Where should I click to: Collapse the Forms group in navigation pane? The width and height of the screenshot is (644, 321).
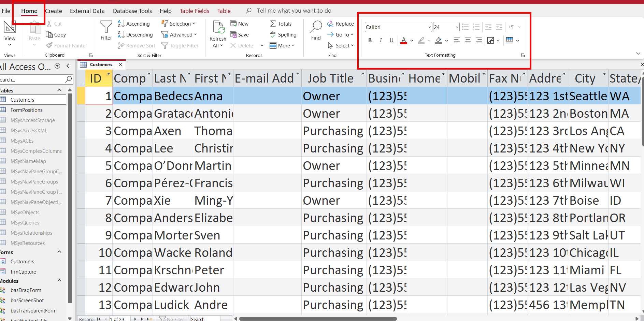pos(59,252)
